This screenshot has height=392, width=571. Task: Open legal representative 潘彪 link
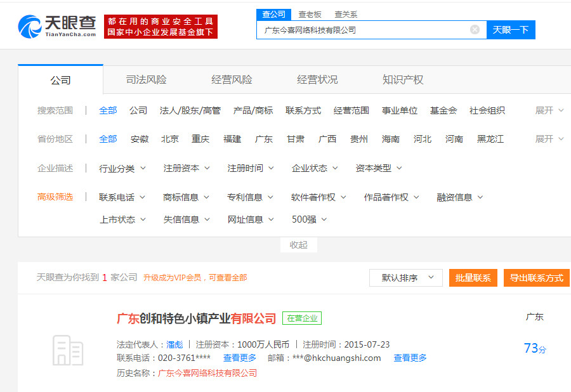coord(174,344)
